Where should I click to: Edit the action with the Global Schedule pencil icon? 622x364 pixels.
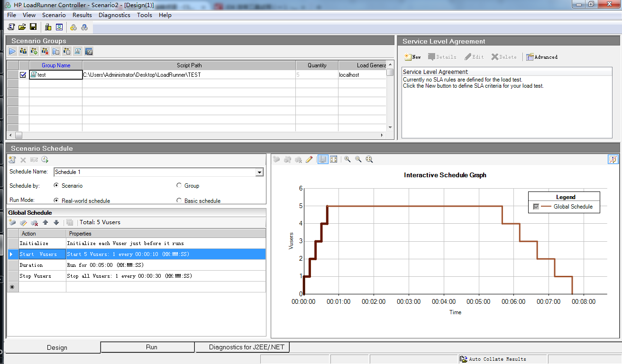[x=23, y=222]
